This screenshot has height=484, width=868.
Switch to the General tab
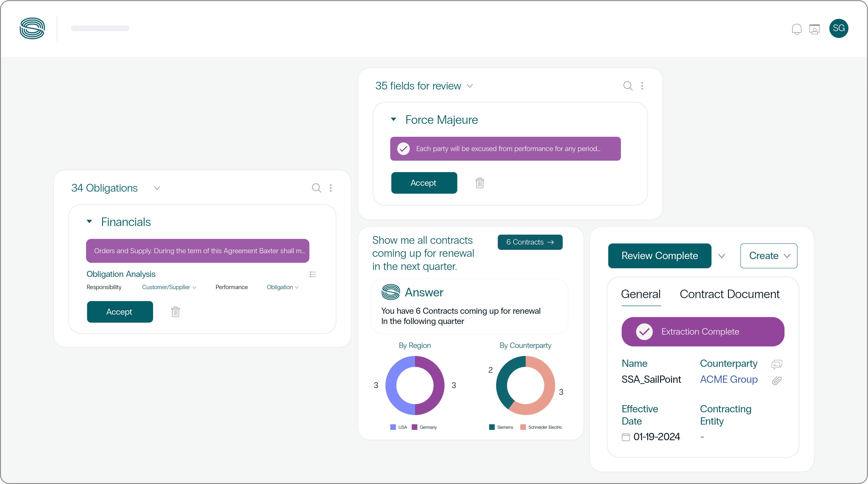pyautogui.click(x=641, y=294)
